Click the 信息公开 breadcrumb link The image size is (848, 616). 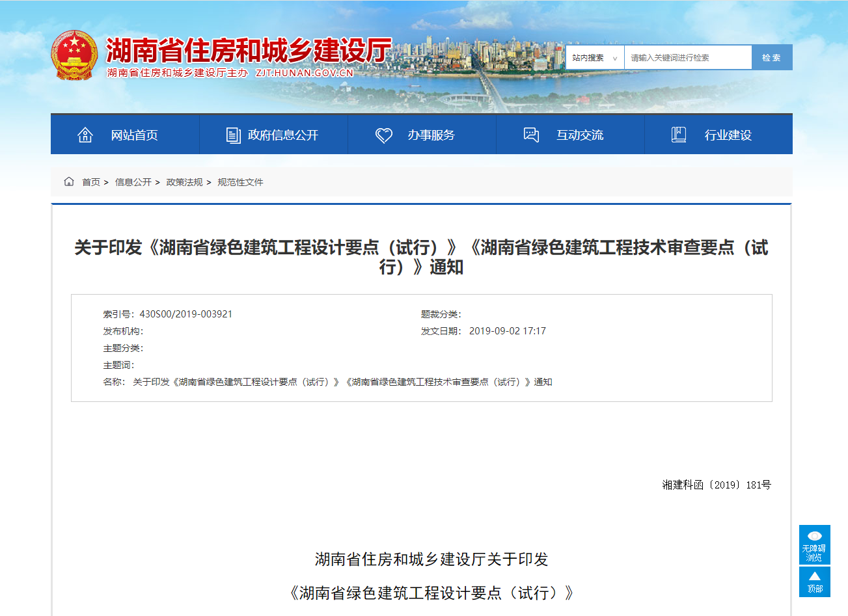(133, 182)
